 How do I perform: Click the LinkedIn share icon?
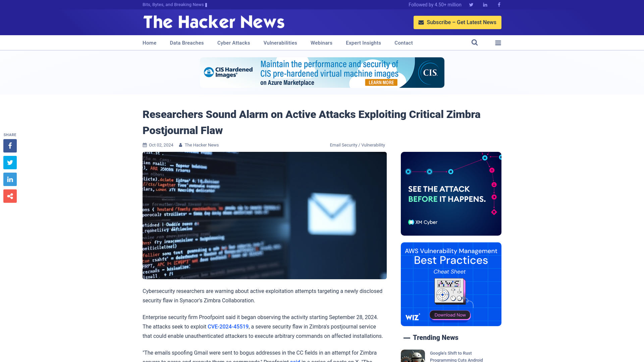tap(10, 179)
